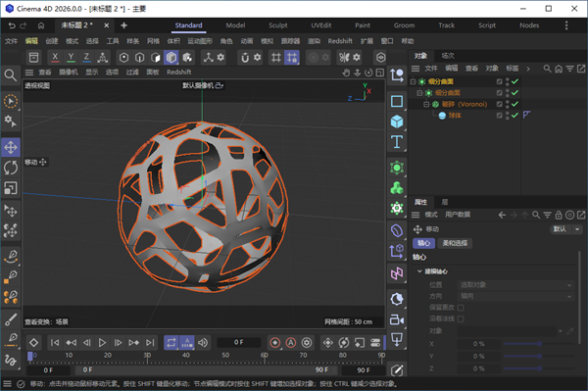Check the 沿着法线 checkbox
Viewport: 588px width, 391px height.
click(x=461, y=318)
